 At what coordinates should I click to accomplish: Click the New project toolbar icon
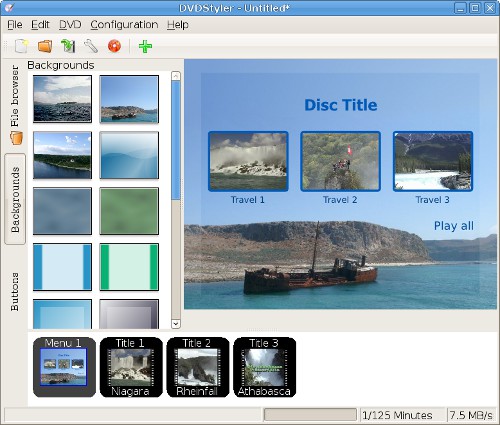click(21, 46)
